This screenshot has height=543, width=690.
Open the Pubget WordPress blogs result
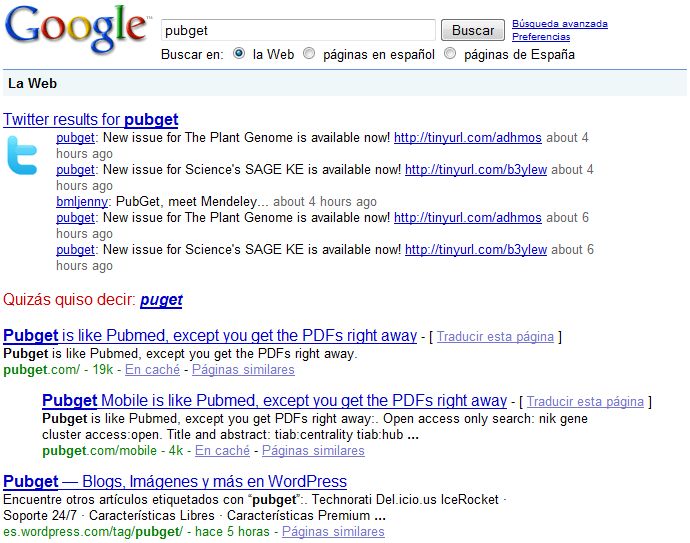click(x=175, y=482)
